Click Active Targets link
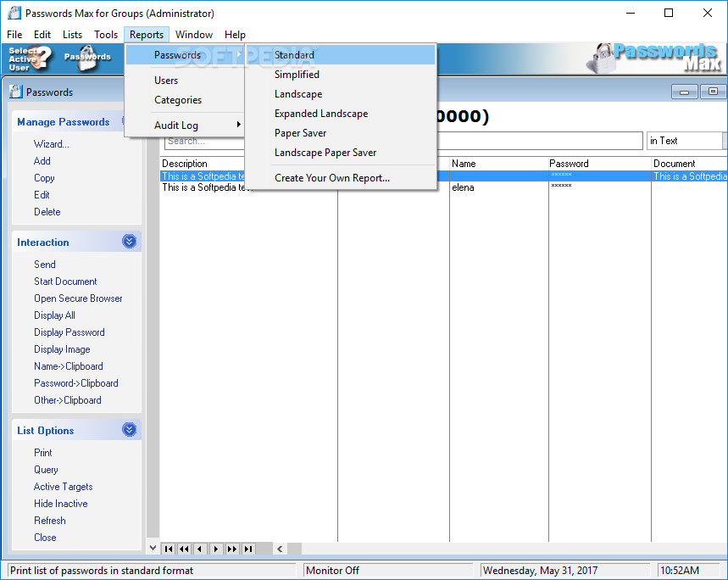Viewport: 728px width, 580px height. (x=64, y=487)
